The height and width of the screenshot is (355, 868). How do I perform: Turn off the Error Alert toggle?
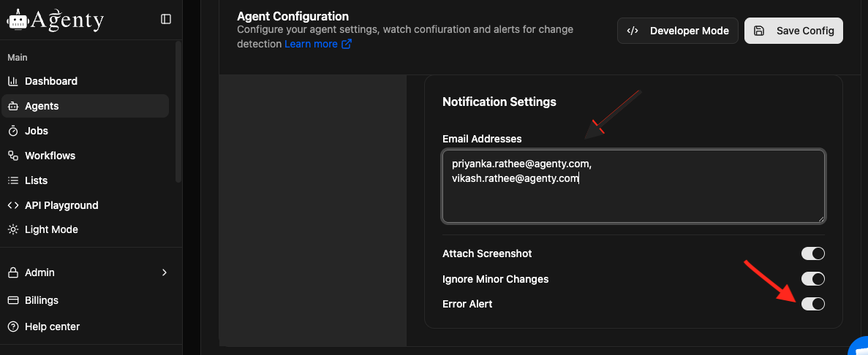point(813,304)
